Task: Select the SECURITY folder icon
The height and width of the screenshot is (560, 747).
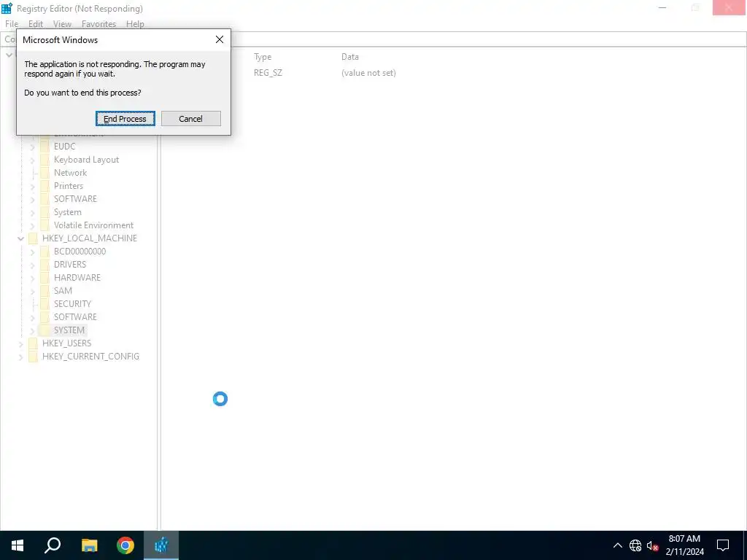Action: click(44, 304)
